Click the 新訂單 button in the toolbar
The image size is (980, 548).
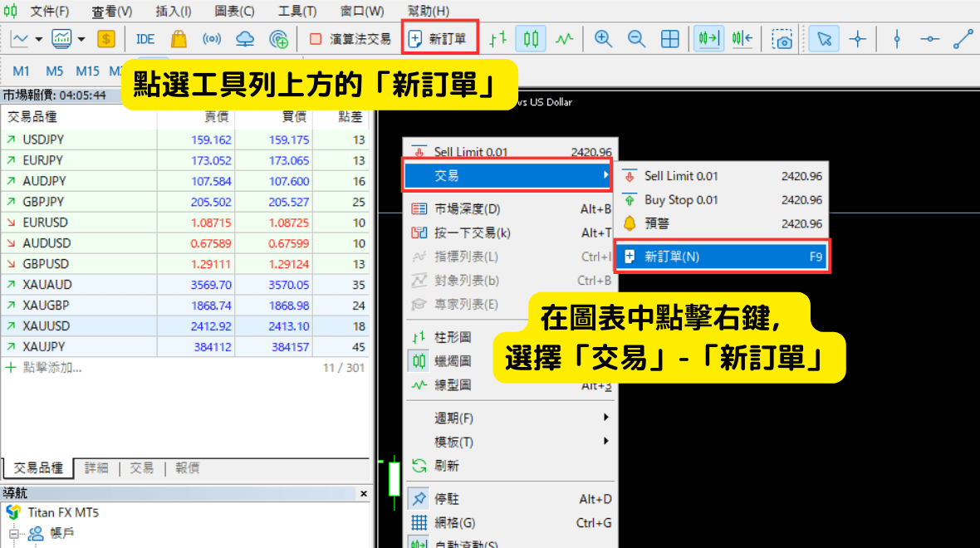click(x=439, y=39)
